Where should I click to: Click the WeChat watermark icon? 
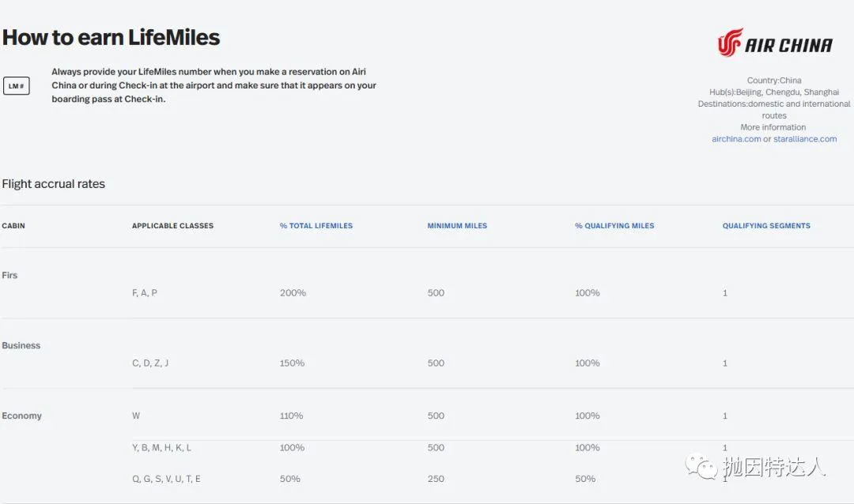pos(701,467)
